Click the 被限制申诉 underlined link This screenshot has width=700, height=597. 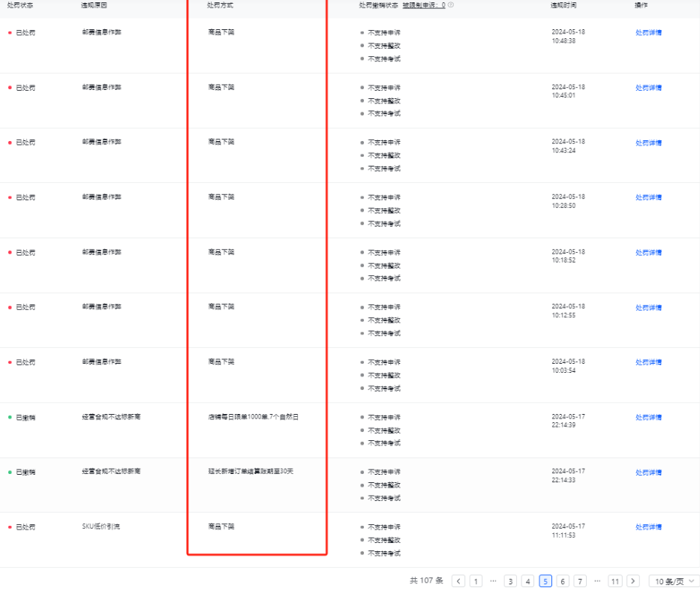pyautogui.click(x=424, y=5)
